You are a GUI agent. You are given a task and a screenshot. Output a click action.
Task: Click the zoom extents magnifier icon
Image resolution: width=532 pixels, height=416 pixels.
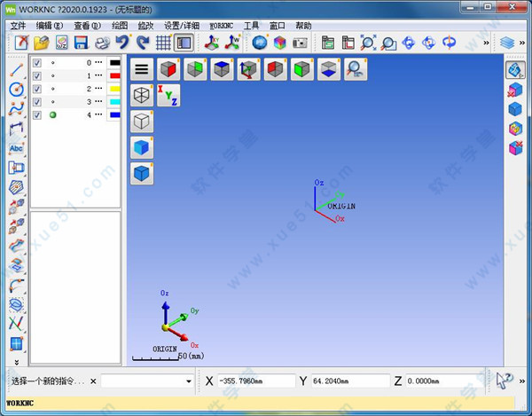[369, 43]
